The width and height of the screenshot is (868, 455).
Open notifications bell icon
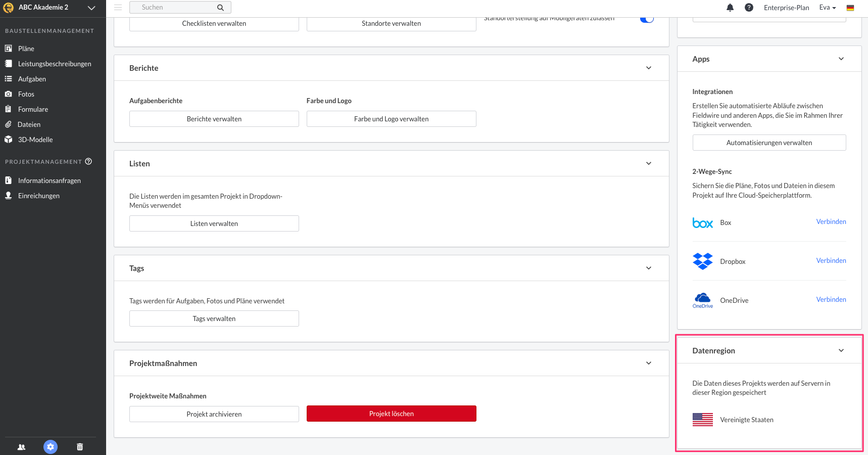pyautogui.click(x=730, y=8)
